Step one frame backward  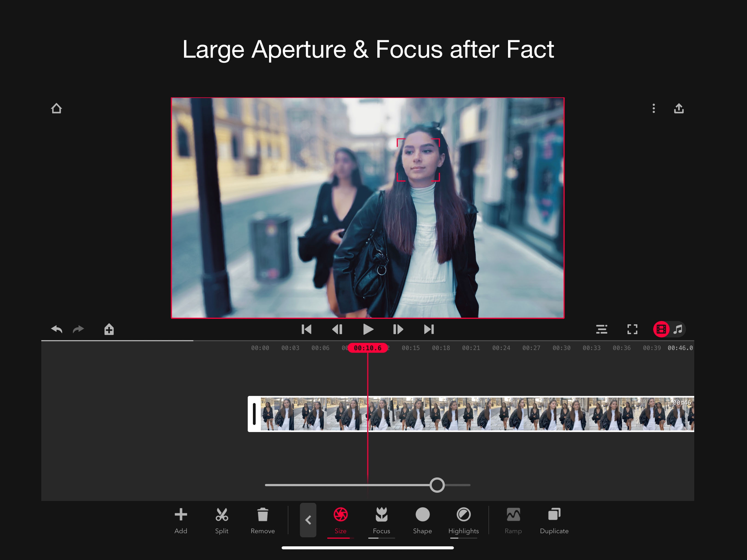pyautogui.click(x=337, y=329)
